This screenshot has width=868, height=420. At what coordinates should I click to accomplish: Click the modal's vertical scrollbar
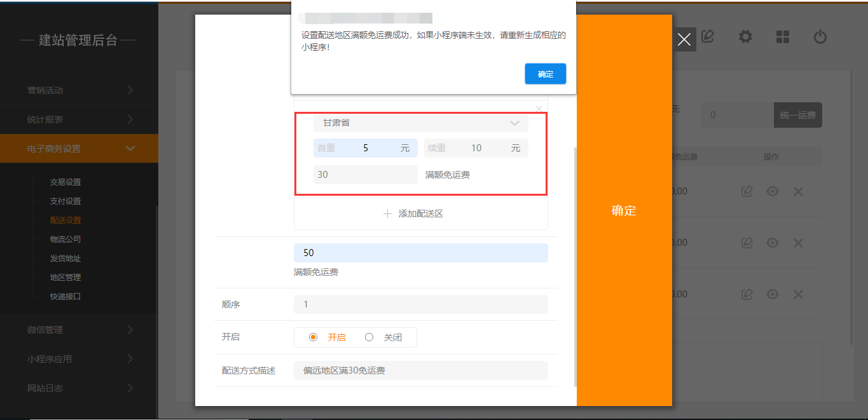pyautogui.click(x=575, y=267)
